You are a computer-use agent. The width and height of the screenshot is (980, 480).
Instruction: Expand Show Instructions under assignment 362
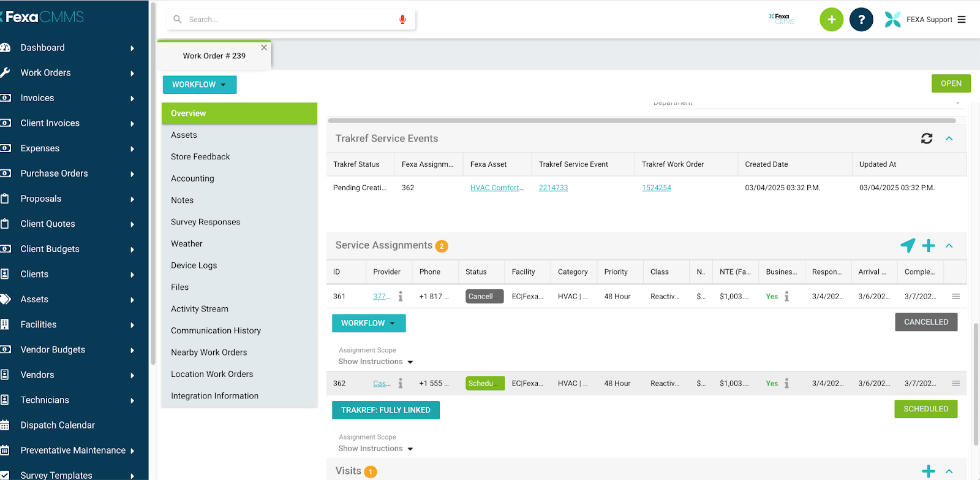point(375,449)
